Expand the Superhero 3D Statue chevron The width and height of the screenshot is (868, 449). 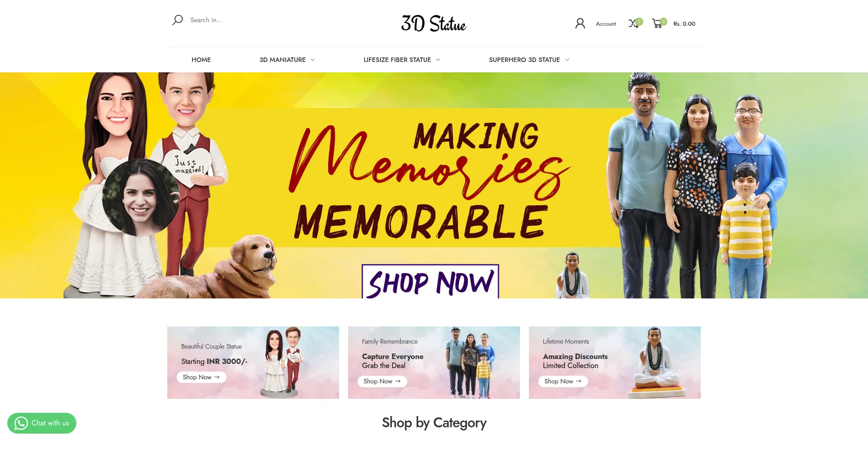[x=567, y=60]
